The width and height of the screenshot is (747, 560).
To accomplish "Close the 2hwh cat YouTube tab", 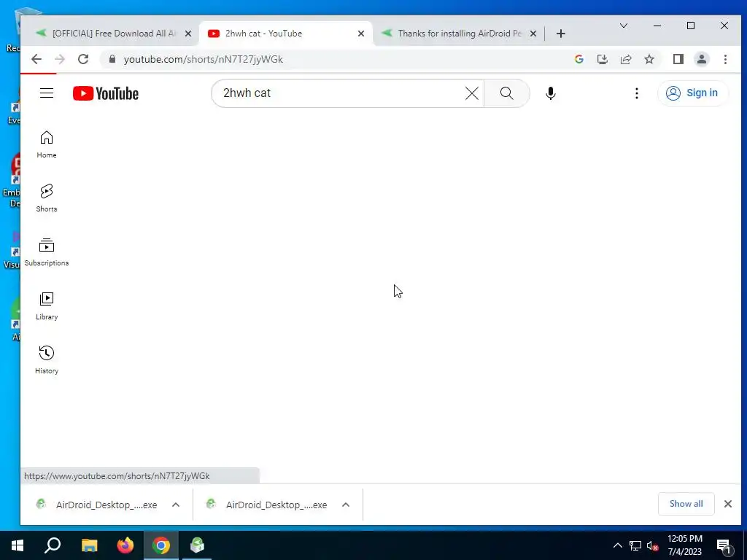I will [x=361, y=34].
